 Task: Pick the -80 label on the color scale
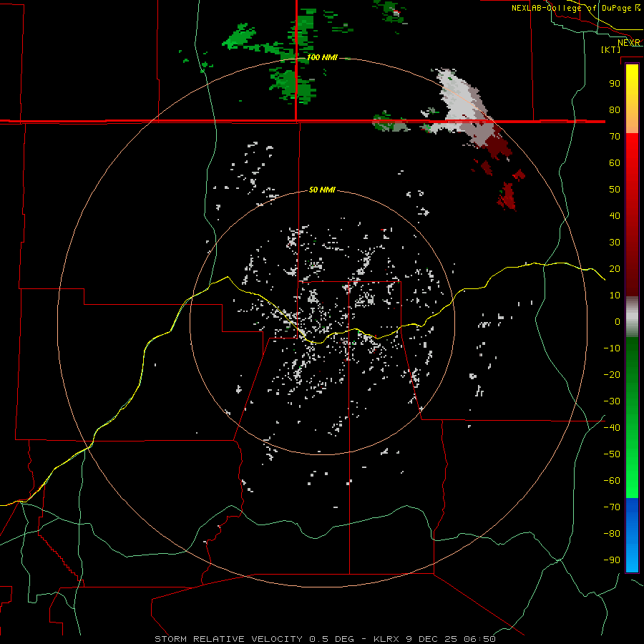coord(612,534)
